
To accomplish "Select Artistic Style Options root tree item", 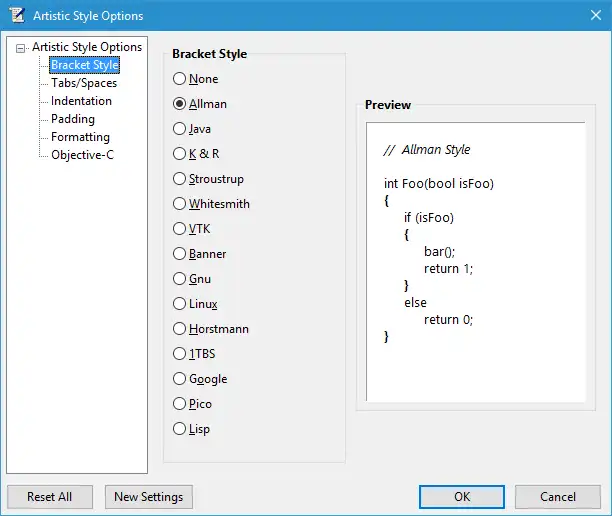I will 87,47.
